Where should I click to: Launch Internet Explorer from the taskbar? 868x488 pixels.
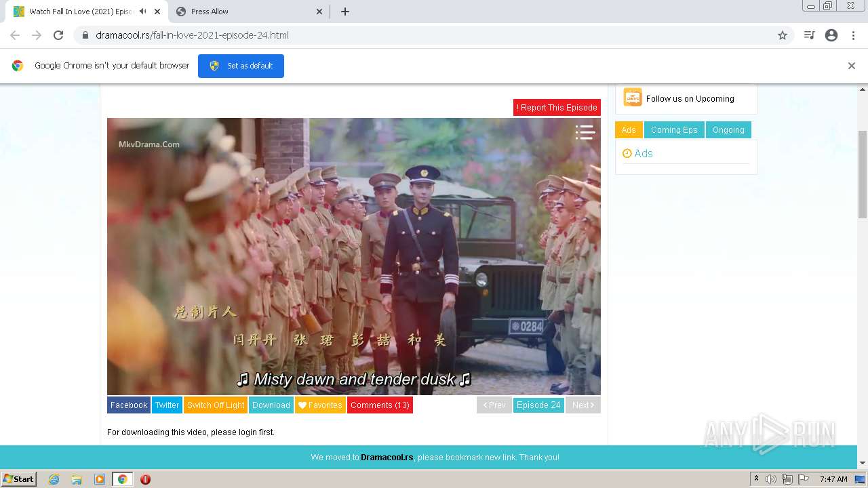(x=54, y=479)
